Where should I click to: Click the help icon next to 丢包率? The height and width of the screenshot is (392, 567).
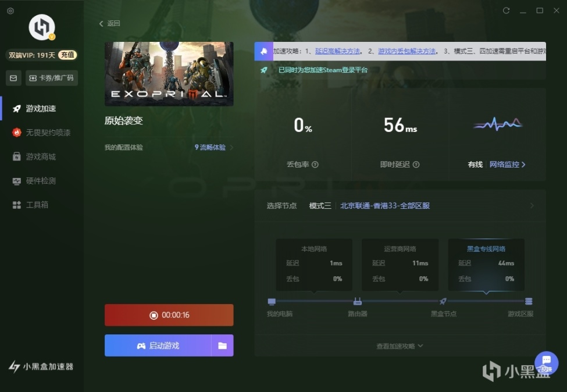tap(315, 165)
